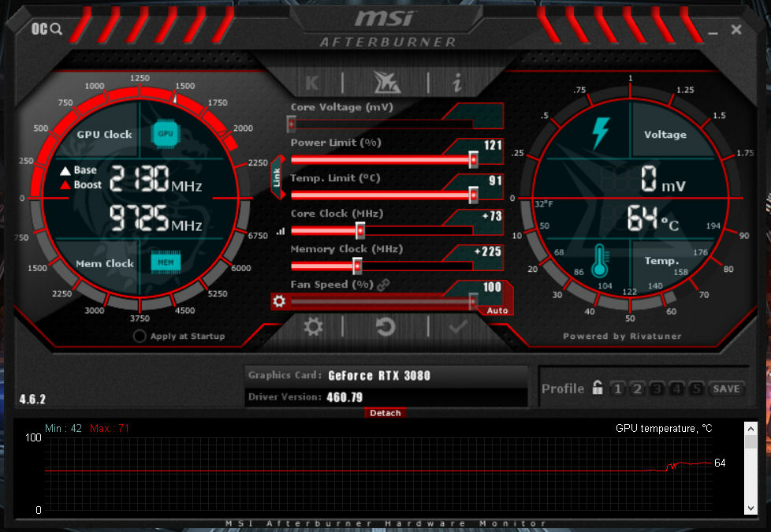Click the profile lock icon
Image resolution: width=771 pixels, height=532 pixels.
coord(598,388)
